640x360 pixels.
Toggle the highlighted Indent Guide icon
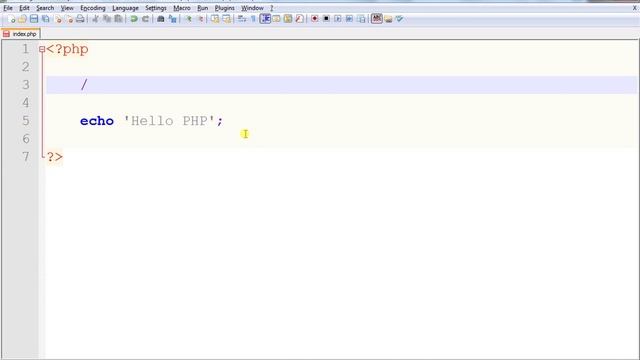tap(265, 19)
